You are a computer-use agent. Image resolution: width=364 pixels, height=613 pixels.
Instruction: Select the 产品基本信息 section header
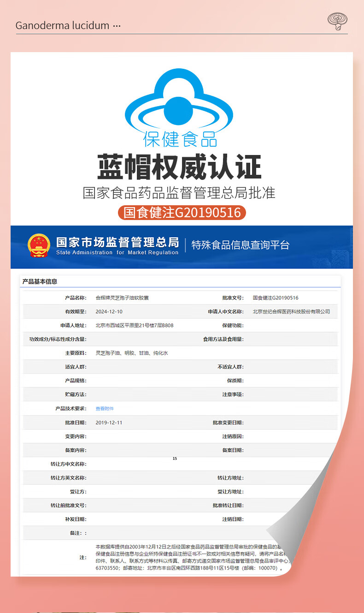[x=40, y=281]
